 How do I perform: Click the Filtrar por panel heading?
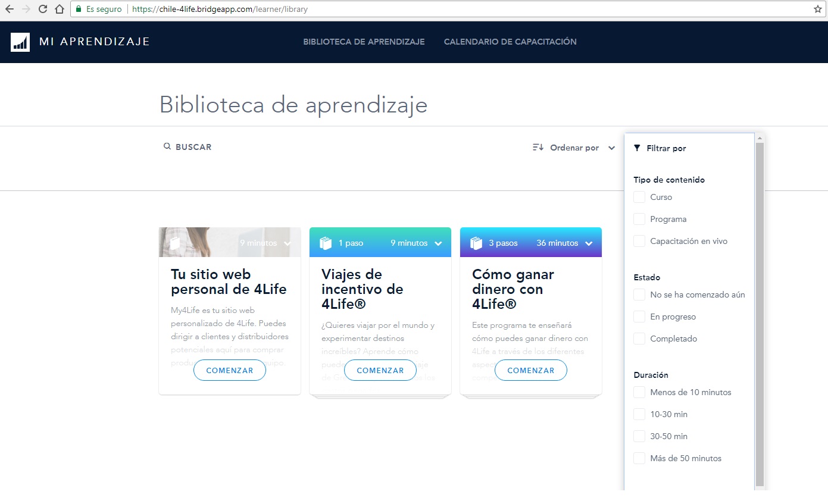click(666, 148)
